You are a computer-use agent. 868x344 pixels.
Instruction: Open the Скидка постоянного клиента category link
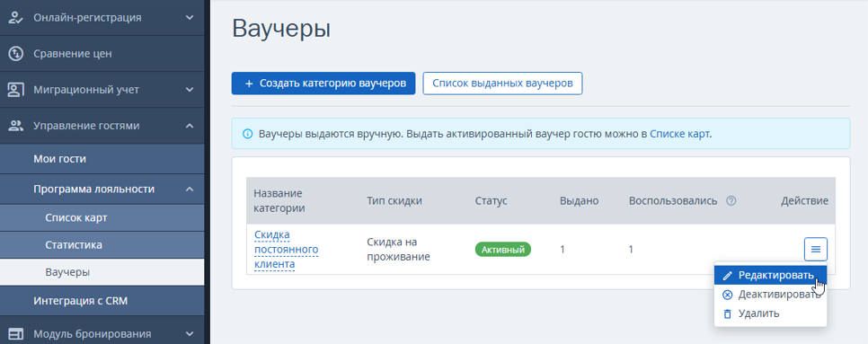tap(287, 250)
